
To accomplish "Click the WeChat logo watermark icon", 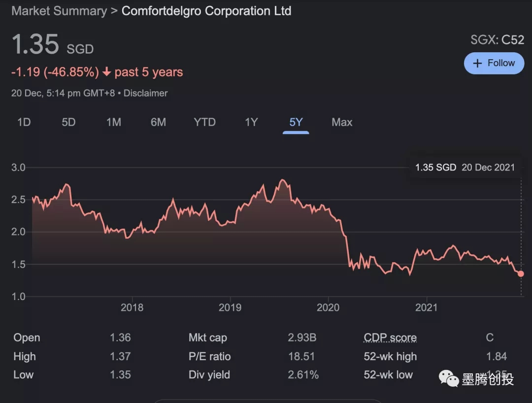I will point(449,378).
